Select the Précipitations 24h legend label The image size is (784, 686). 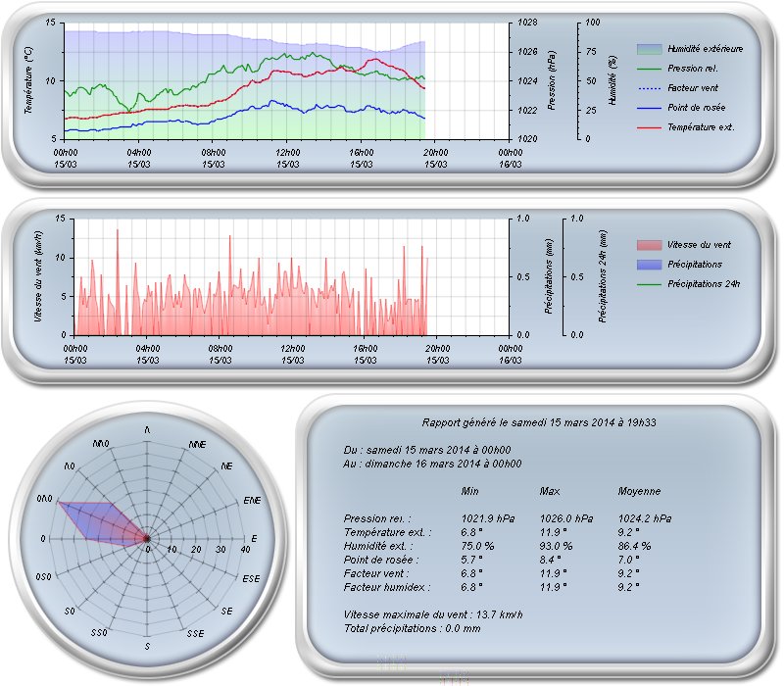coord(704,284)
